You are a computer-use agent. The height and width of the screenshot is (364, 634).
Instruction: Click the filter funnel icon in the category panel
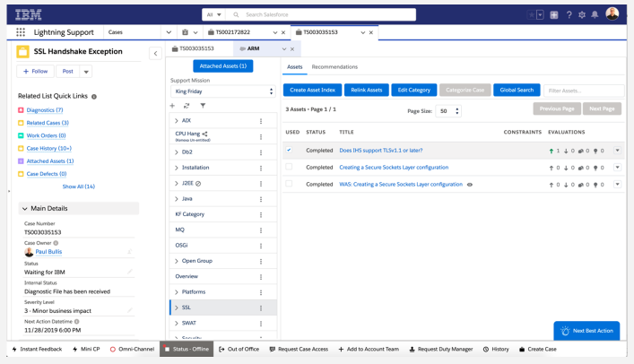203,106
